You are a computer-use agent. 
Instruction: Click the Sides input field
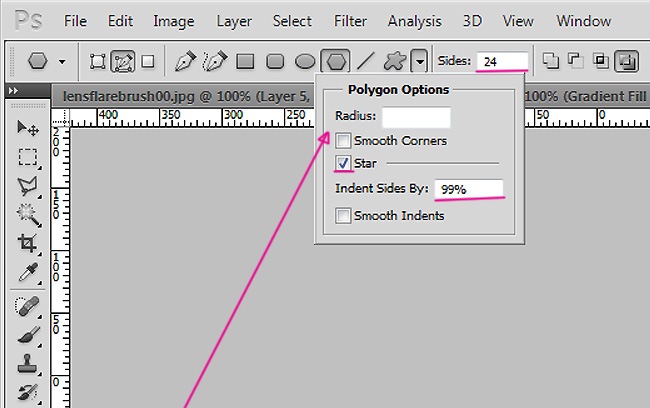(x=502, y=62)
